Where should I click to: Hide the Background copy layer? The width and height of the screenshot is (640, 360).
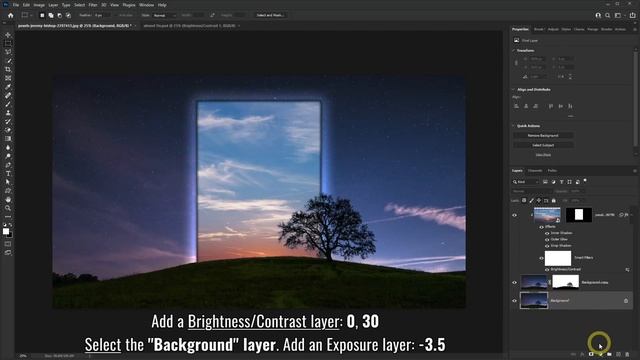514,282
